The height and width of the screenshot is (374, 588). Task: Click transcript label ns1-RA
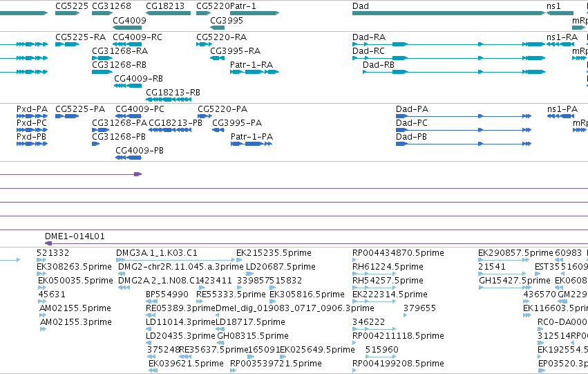coord(562,37)
